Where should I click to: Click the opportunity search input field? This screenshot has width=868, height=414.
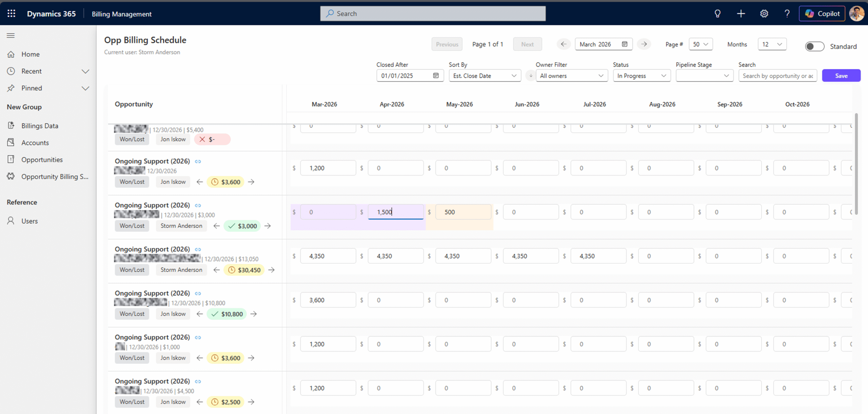point(777,76)
